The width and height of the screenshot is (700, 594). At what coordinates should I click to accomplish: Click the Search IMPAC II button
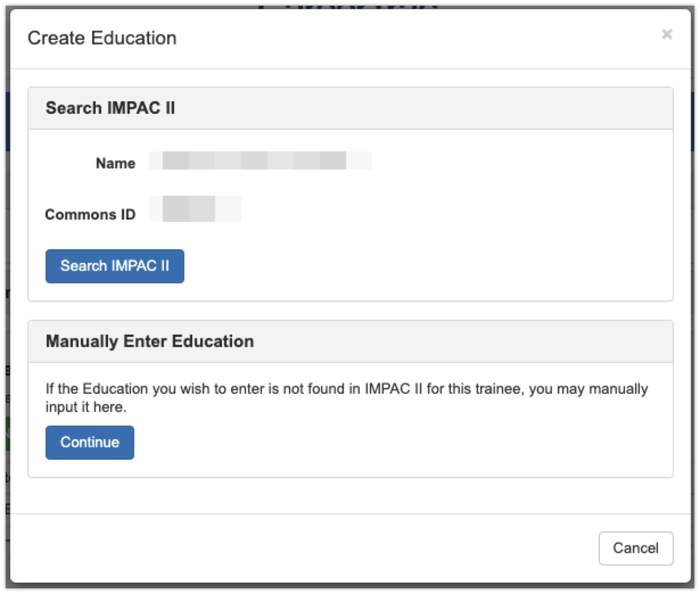tap(115, 266)
